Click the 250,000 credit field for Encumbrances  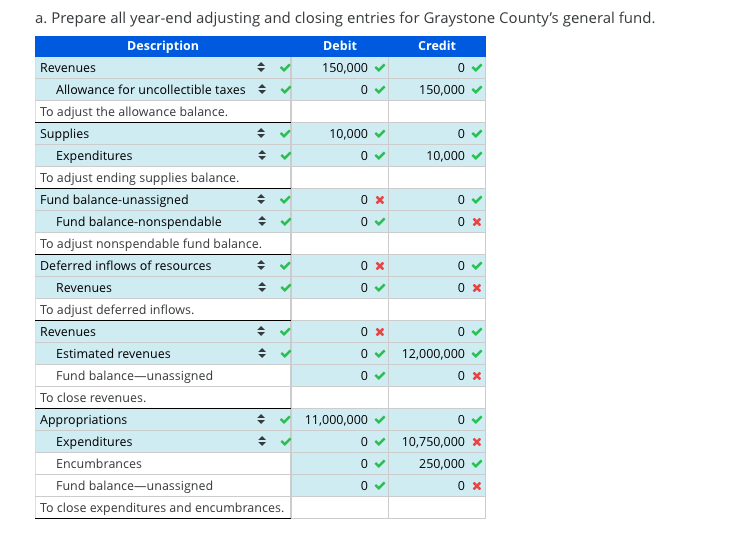(x=437, y=463)
